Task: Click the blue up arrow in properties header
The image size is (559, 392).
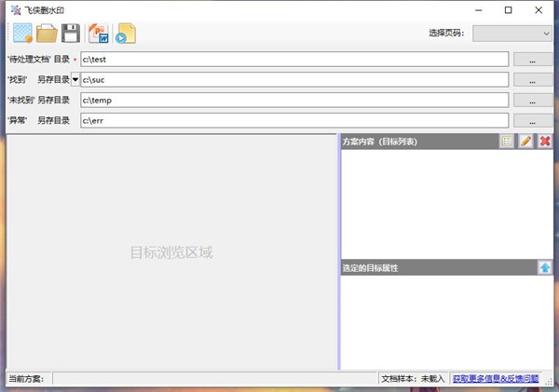Action: point(545,267)
